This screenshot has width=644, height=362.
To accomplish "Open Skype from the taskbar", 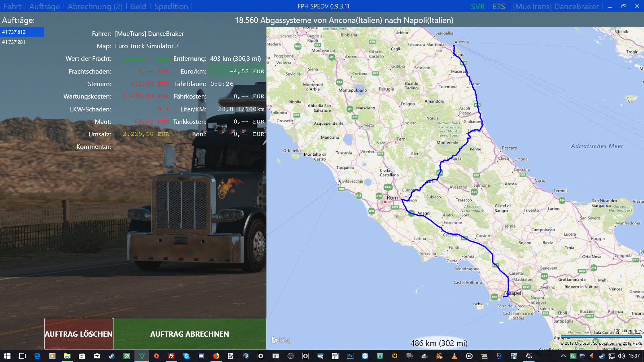I will [x=186, y=356].
